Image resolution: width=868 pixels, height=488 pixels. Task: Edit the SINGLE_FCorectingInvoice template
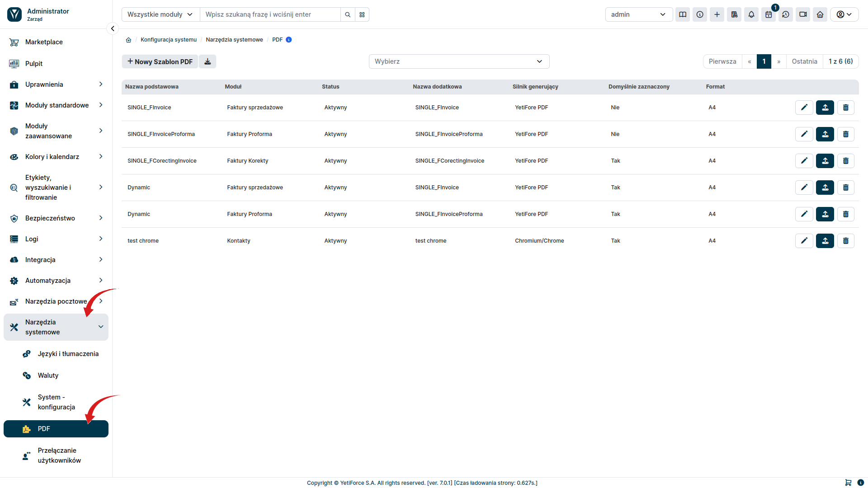pos(804,161)
